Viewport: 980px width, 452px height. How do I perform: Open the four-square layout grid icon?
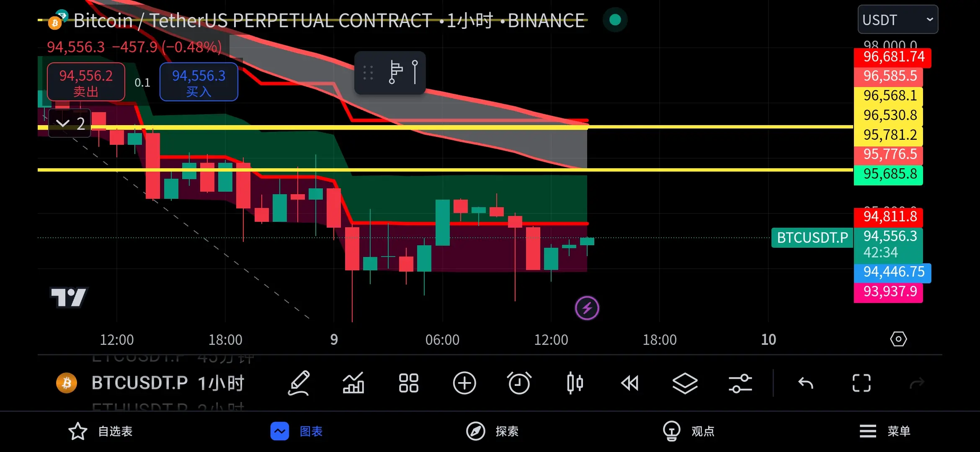409,383
